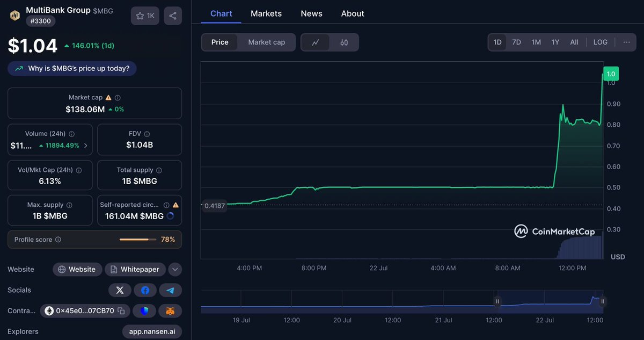Click the volume bars under the chart
This screenshot has width=644, height=340.
click(580, 248)
